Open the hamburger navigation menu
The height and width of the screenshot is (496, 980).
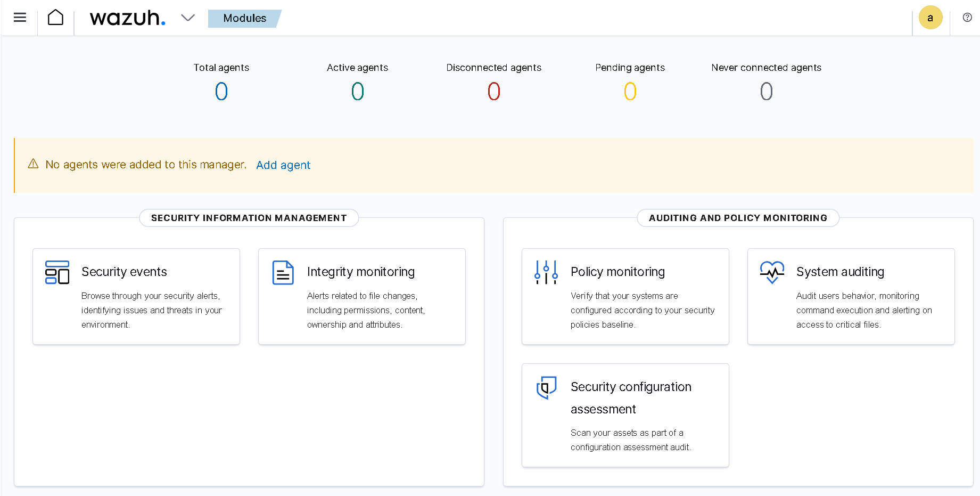pos(20,18)
